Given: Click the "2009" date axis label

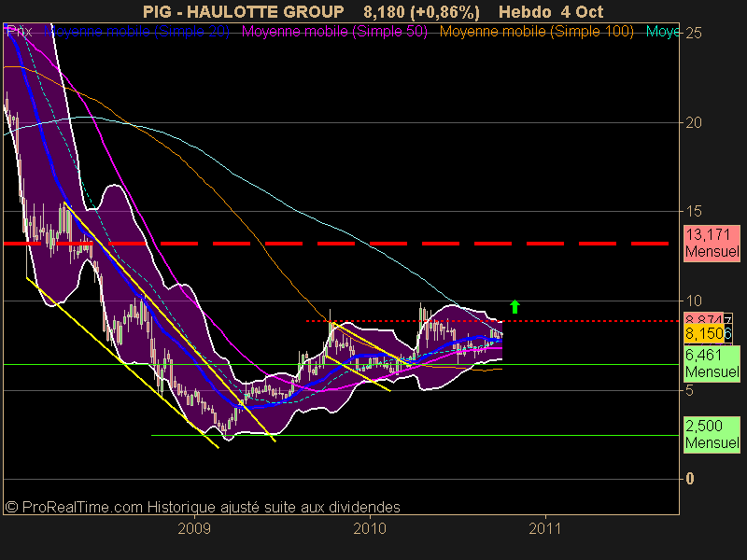Looking at the screenshot, I should pyautogui.click(x=194, y=528).
